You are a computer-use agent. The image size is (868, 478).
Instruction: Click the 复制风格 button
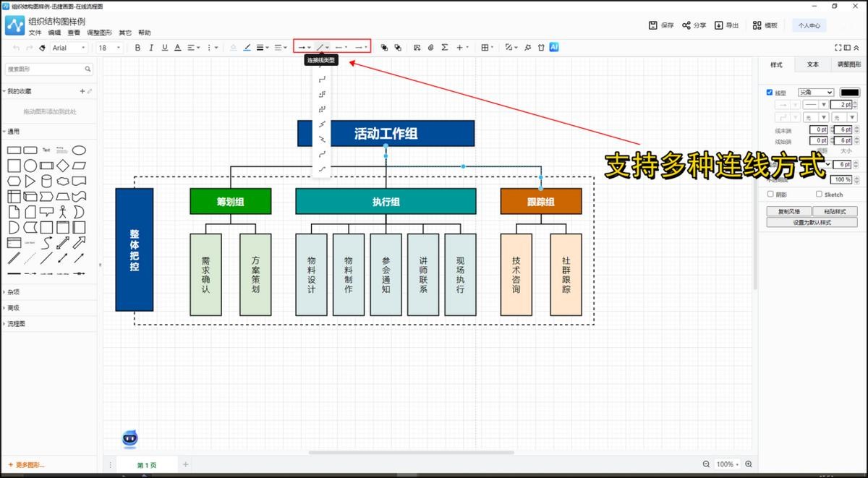788,211
